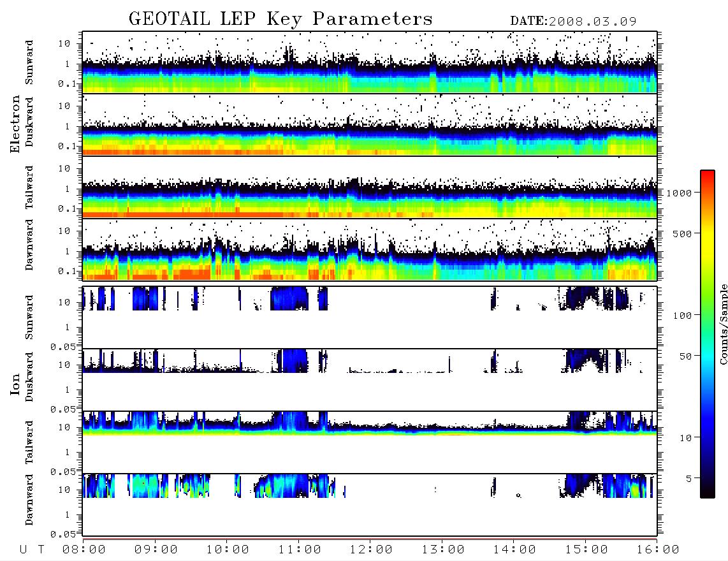Select the Ion "Dawnward" panel label
The height and width of the screenshot is (561, 728).
pos(29,500)
